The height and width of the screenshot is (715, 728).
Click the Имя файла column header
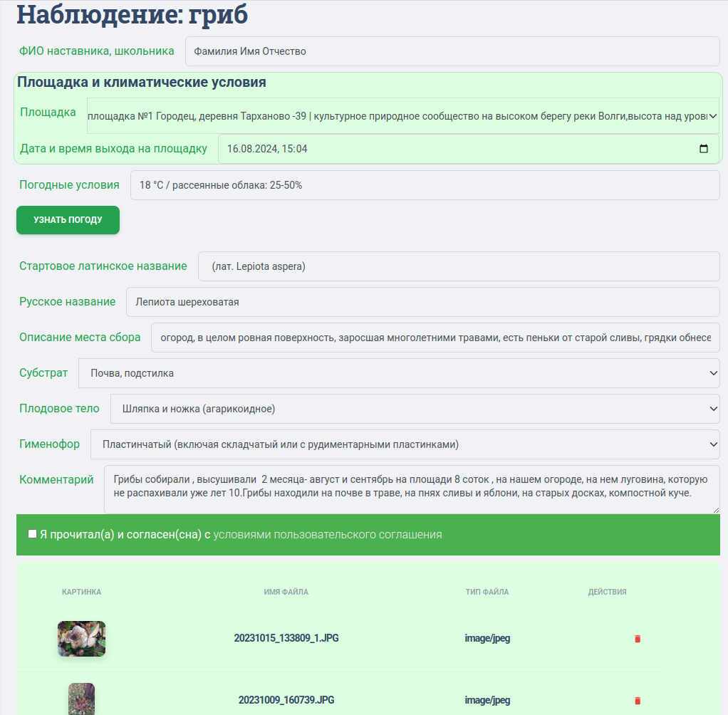[286, 592]
